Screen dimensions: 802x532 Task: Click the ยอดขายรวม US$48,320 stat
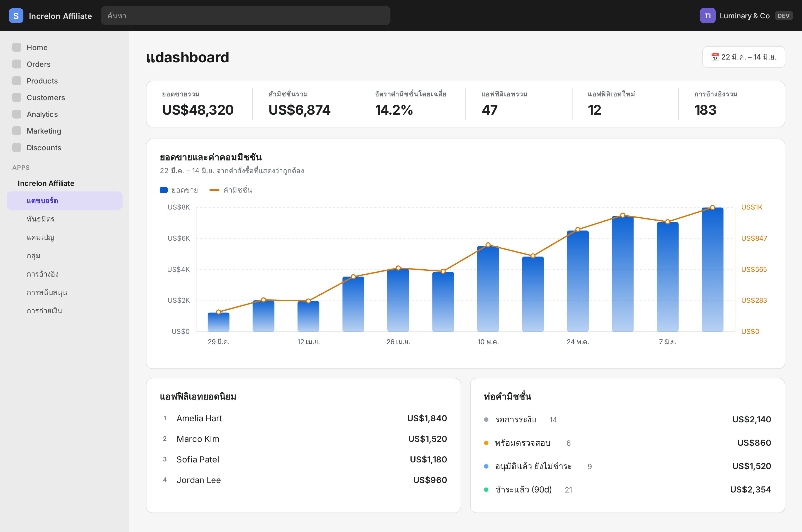pyautogui.click(x=199, y=104)
